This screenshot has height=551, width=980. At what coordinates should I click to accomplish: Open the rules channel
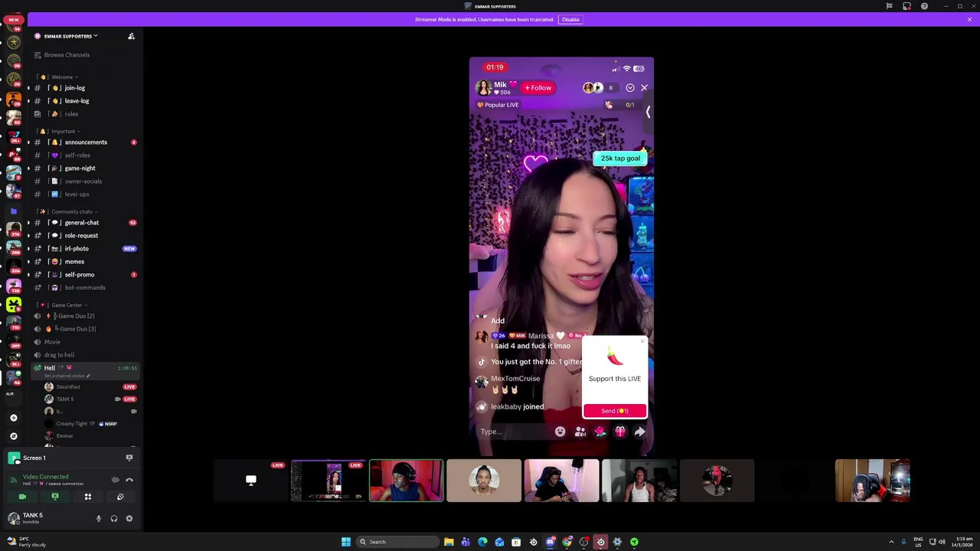[x=84, y=114]
